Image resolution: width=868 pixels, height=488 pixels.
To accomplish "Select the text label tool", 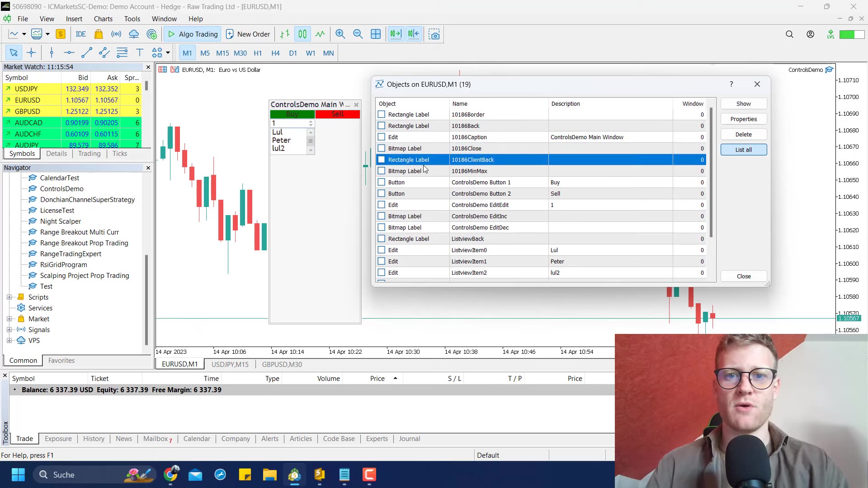I will coord(140,53).
